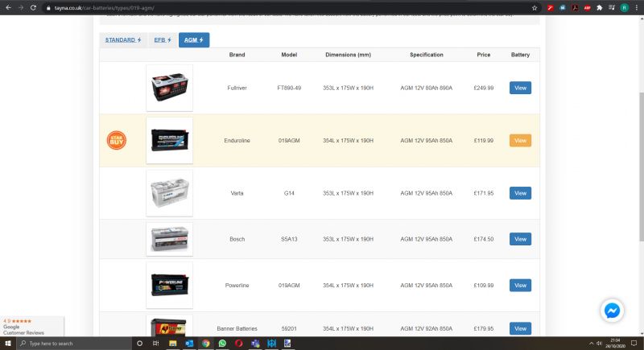The height and width of the screenshot is (350, 644).
Task: Open Opera browser from the taskbar
Action: pyautogui.click(x=238, y=344)
